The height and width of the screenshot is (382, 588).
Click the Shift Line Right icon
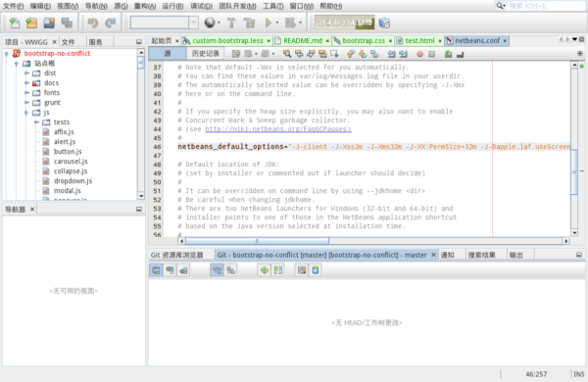(x=403, y=54)
